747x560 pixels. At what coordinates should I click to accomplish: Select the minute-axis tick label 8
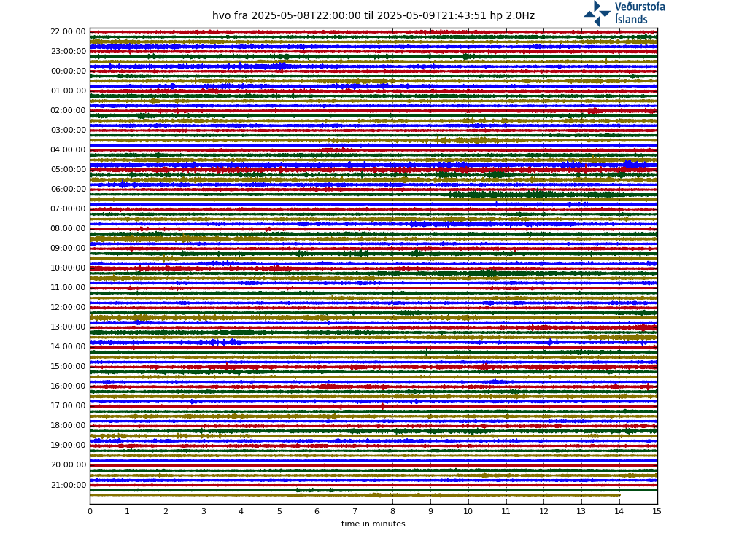(x=392, y=511)
